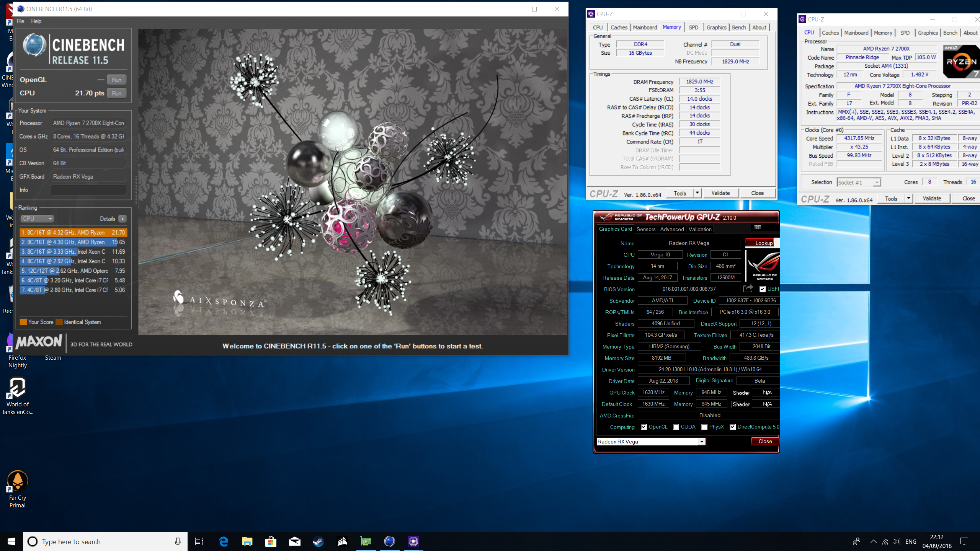Select ranking entry 1 with score 21.70
This screenshot has width=980, height=551.
pos(73,232)
